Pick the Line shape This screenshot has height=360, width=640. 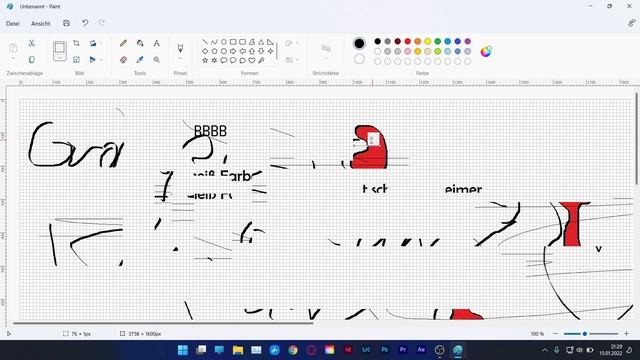click(205, 42)
